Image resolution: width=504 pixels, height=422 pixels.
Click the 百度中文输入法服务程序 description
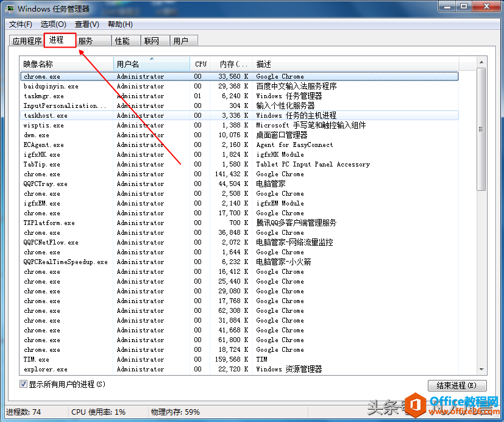(x=296, y=86)
